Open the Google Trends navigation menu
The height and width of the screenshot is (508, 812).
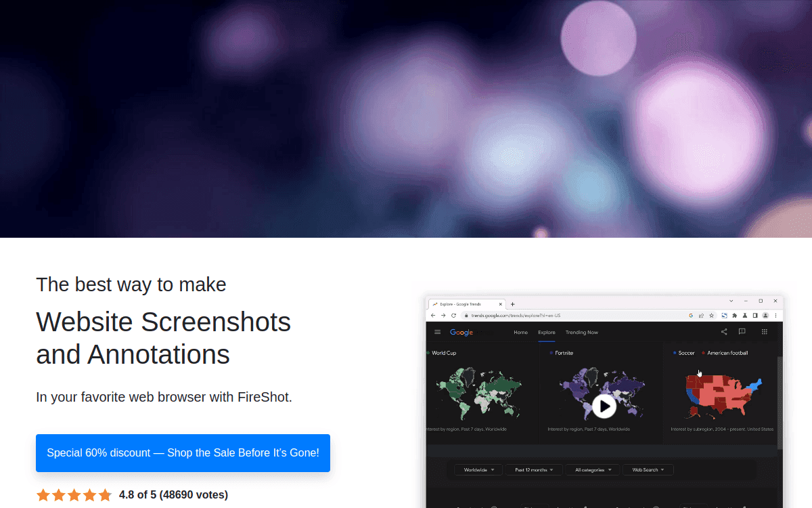(437, 332)
